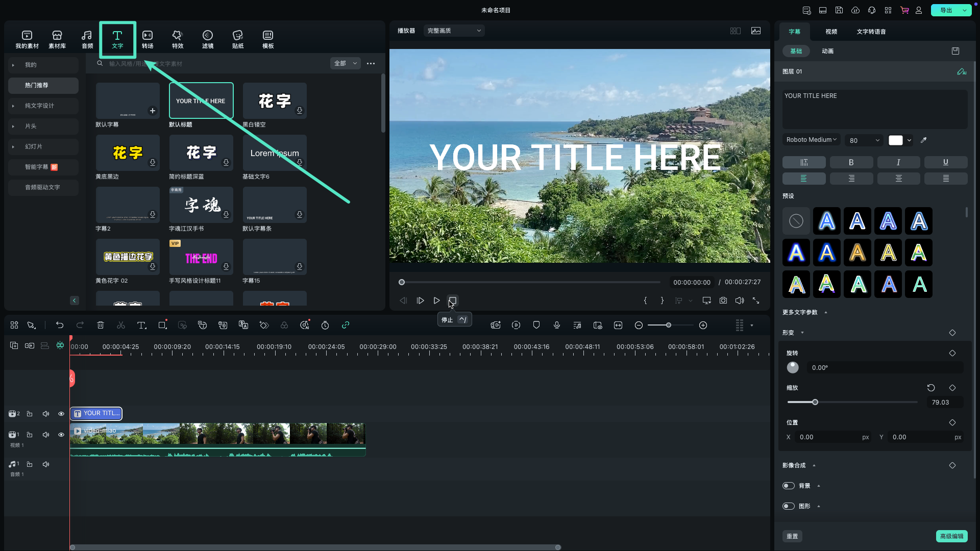Click the Link/chain icon in toolbar
980x551 pixels.
point(346,325)
